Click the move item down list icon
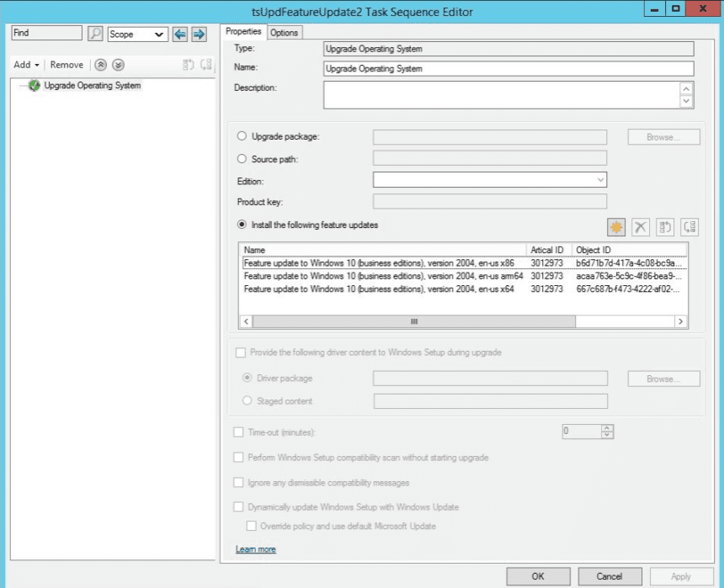The width and height of the screenshot is (724, 588). pyautogui.click(x=689, y=225)
